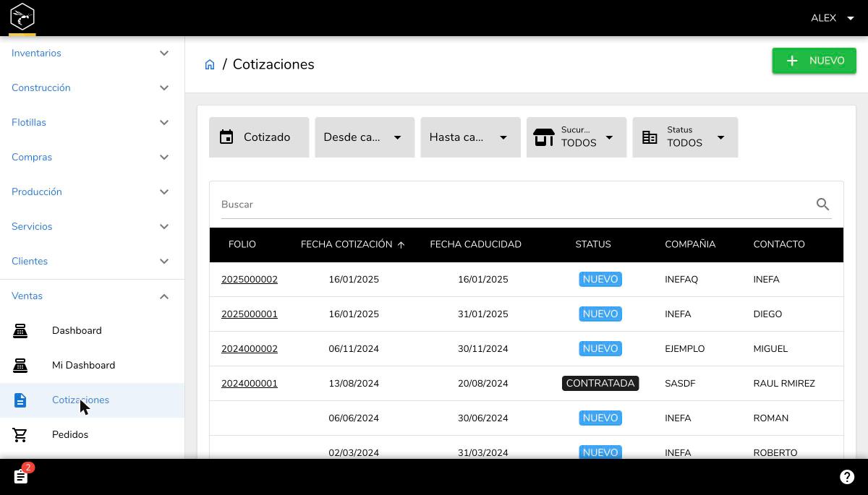
Task: Click the building icon in Status filter
Action: [x=650, y=137]
